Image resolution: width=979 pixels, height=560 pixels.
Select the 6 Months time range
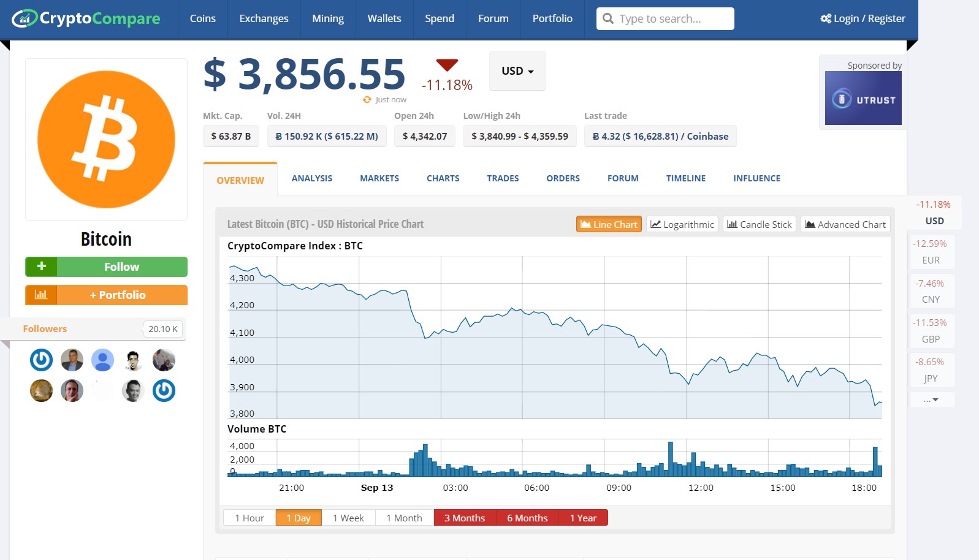pyautogui.click(x=527, y=518)
